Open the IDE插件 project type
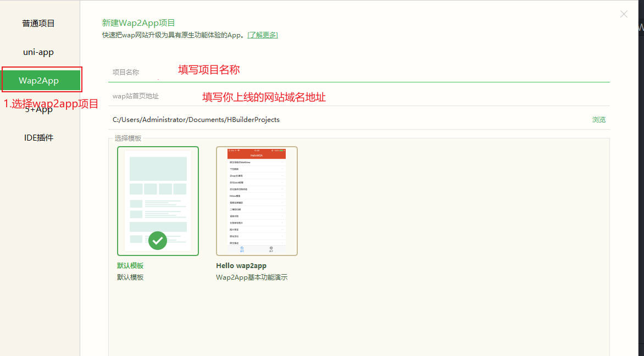 (x=38, y=137)
